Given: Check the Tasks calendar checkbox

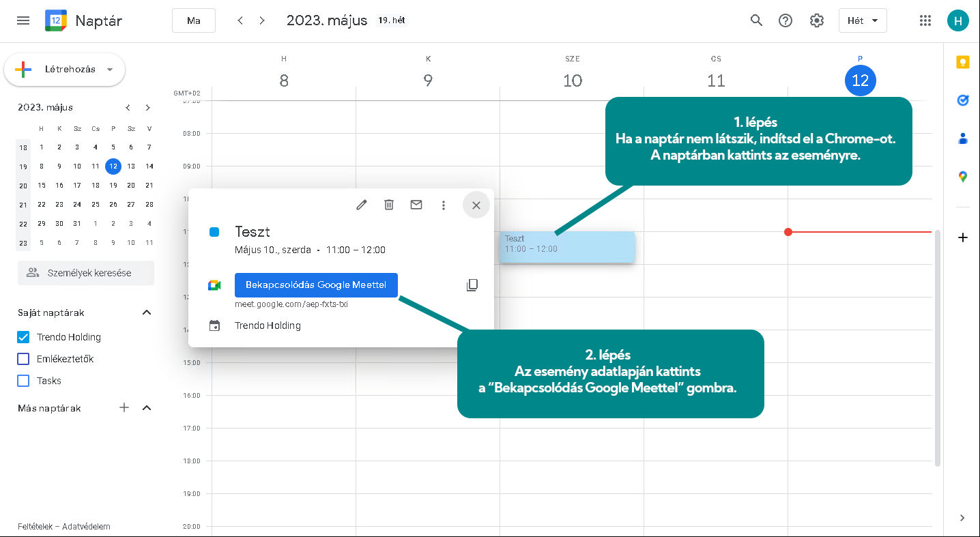Looking at the screenshot, I should tap(23, 381).
